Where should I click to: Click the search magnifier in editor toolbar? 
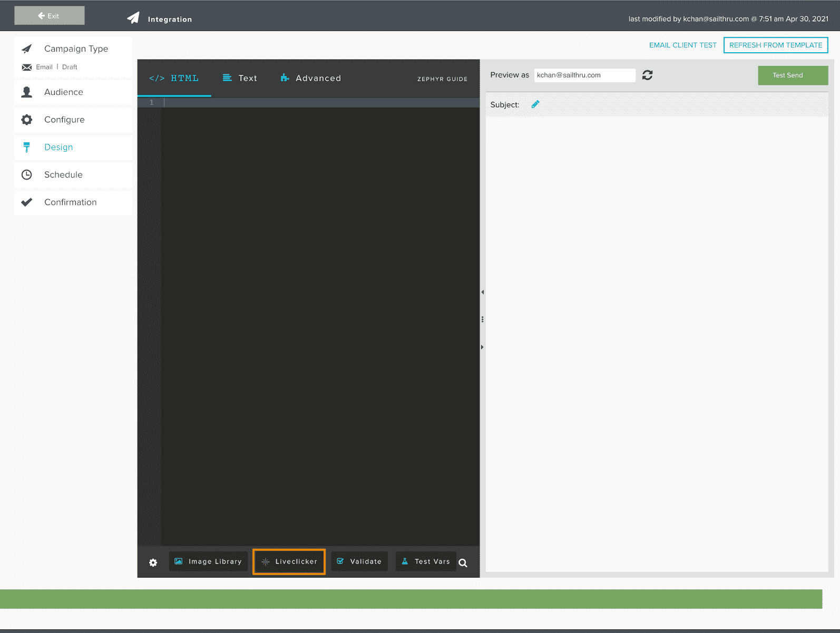coord(463,563)
